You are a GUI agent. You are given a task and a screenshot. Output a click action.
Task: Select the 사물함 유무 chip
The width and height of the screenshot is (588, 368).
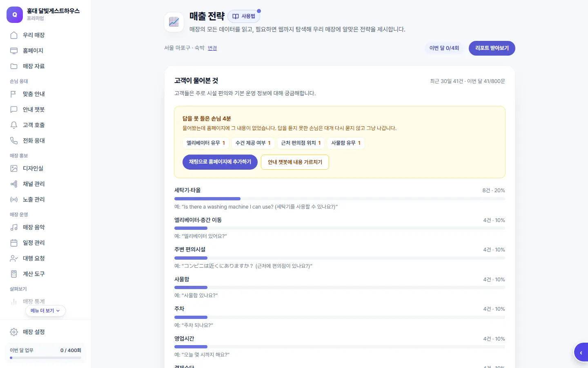[346, 143]
